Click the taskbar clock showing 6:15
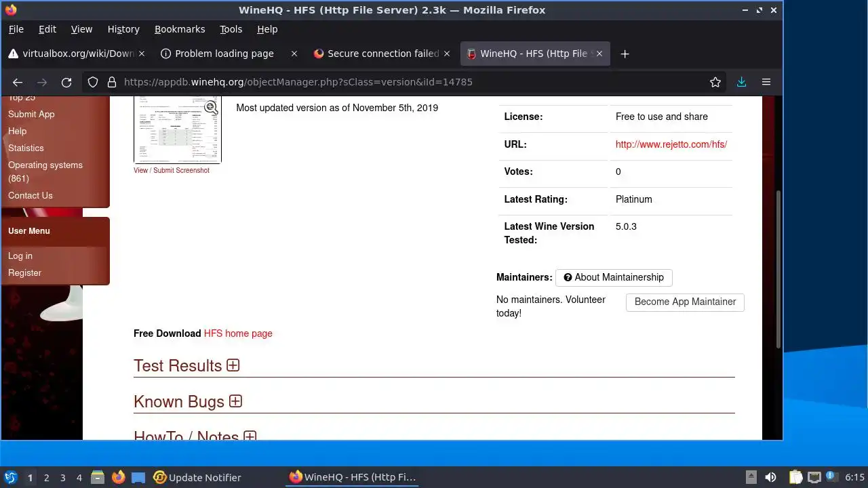868x488 pixels. (854, 477)
